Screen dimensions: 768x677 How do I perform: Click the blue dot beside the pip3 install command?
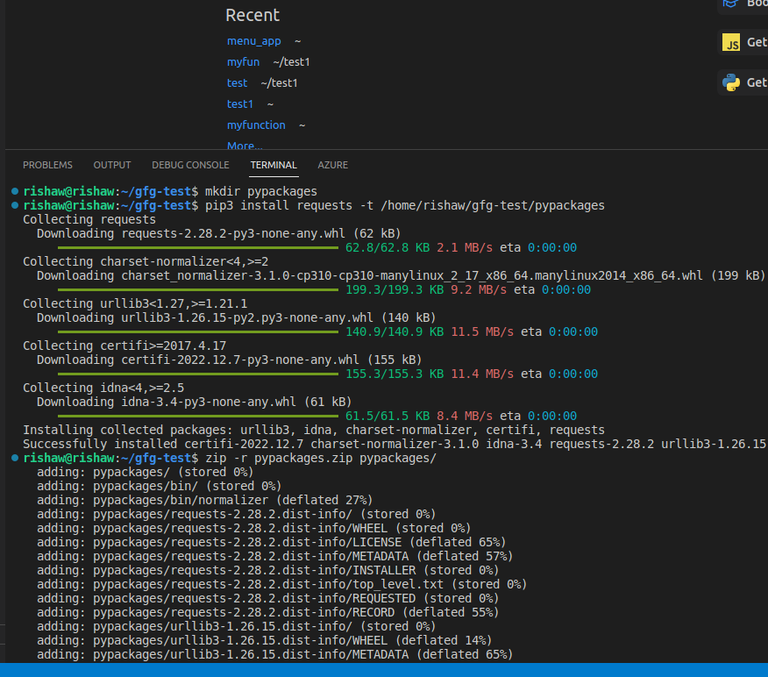point(14,205)
